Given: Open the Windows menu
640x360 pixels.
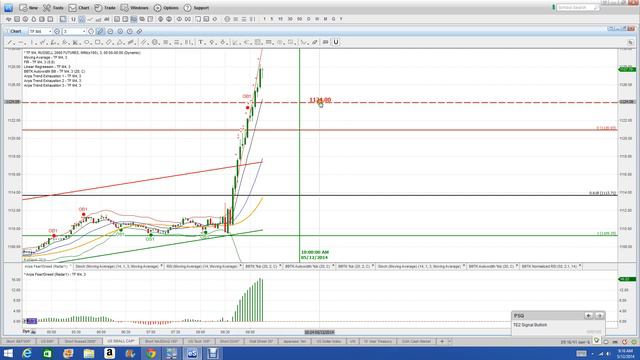Looking at the screenshot, I should (x=134, y=8).
